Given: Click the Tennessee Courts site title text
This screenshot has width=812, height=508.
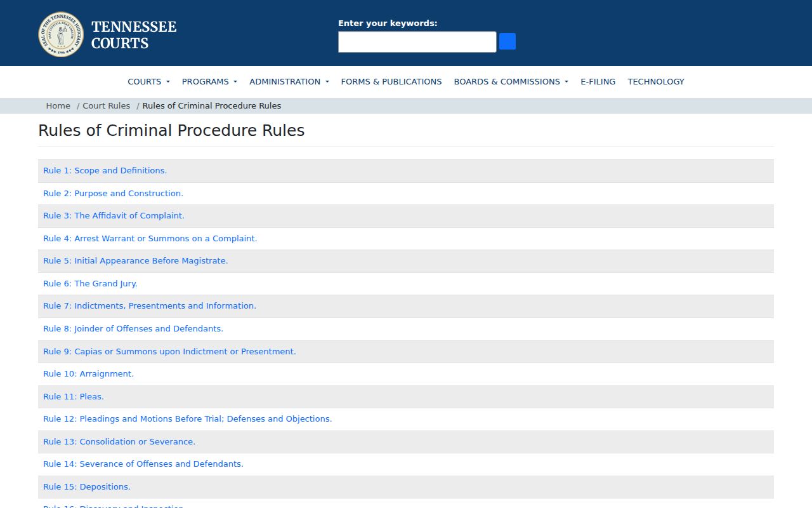Looking at the screenshot, I should [134, 35].
